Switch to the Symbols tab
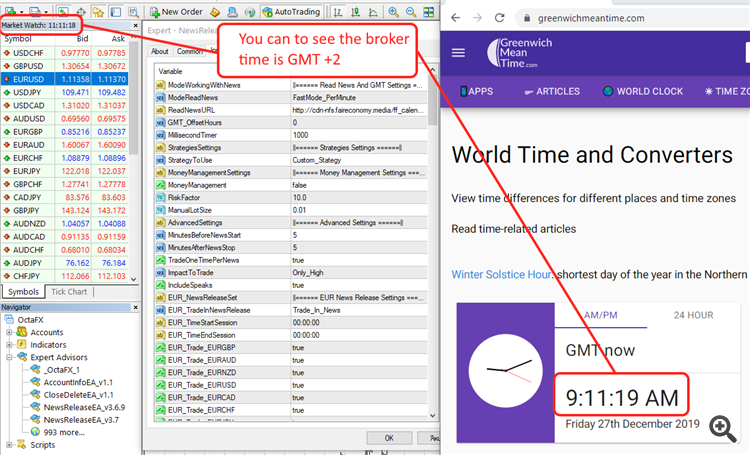The width and height of the screenshot is (750, 455). click(23, 291)
